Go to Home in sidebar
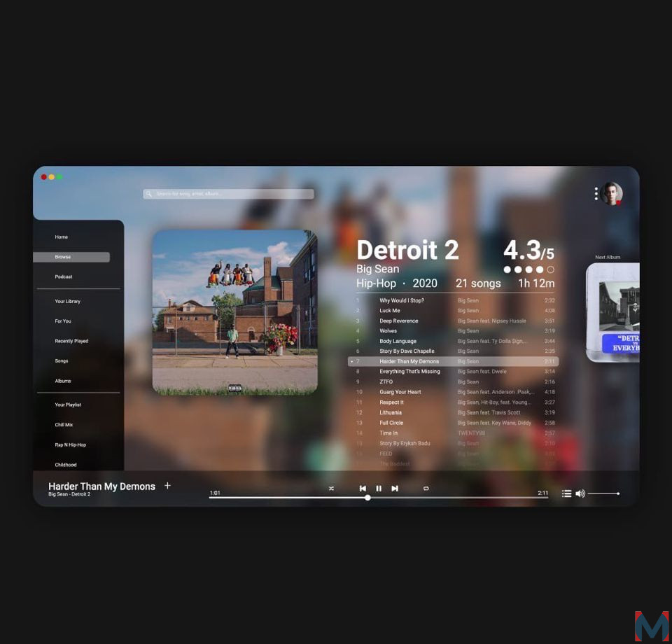 [x=62, y=237]
